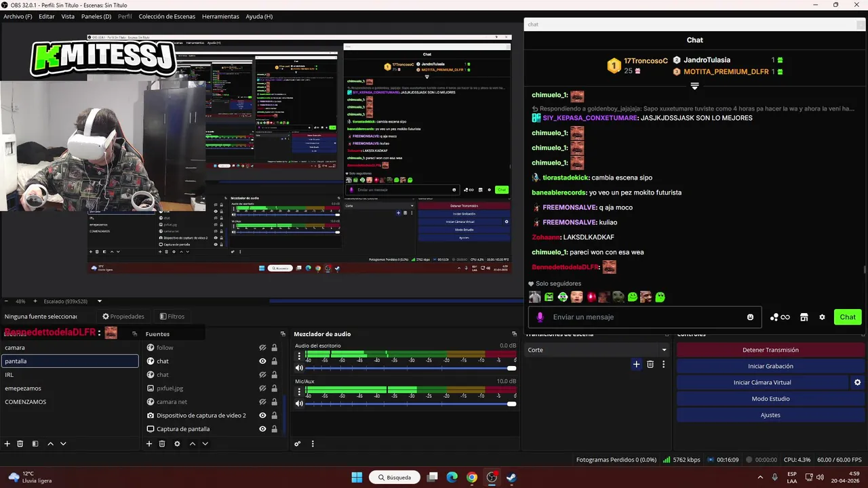This screenshot has height=488, width=868.
Task: Mute Mic/Aux speaker icon
Action: (299, 403)
